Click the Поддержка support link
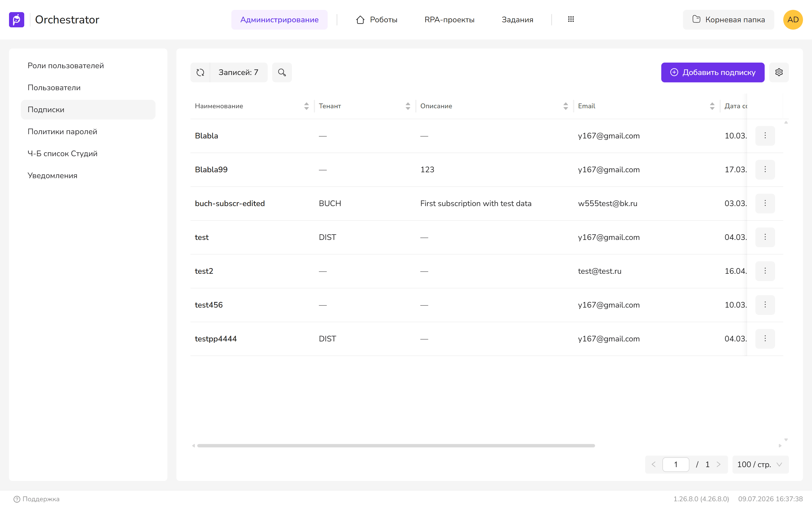812x508 pixels. tap(37, 499)
